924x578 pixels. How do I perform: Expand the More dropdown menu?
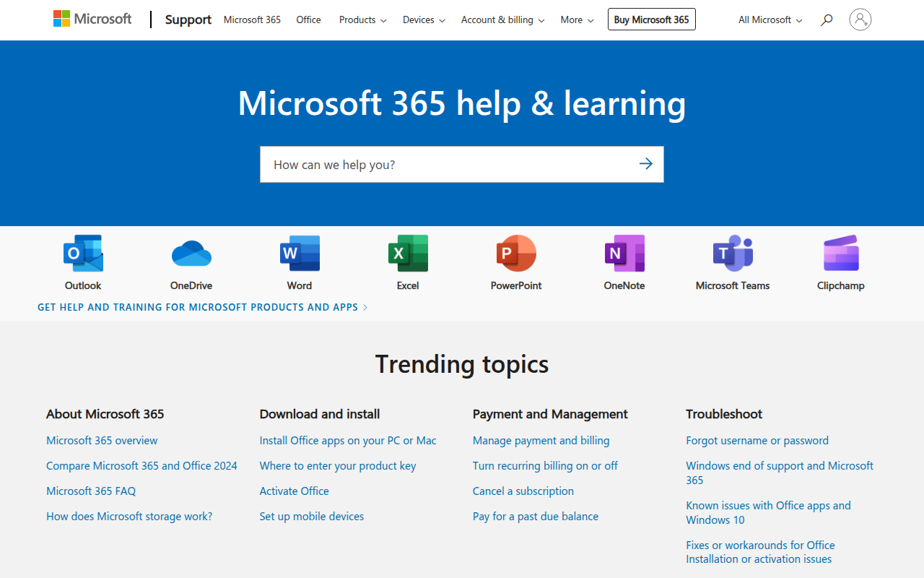coord(577,20)
